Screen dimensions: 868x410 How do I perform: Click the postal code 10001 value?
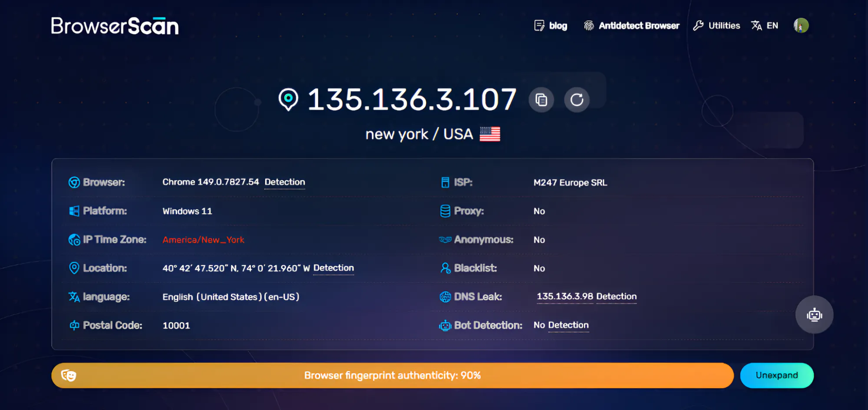[x=176, y=326]
